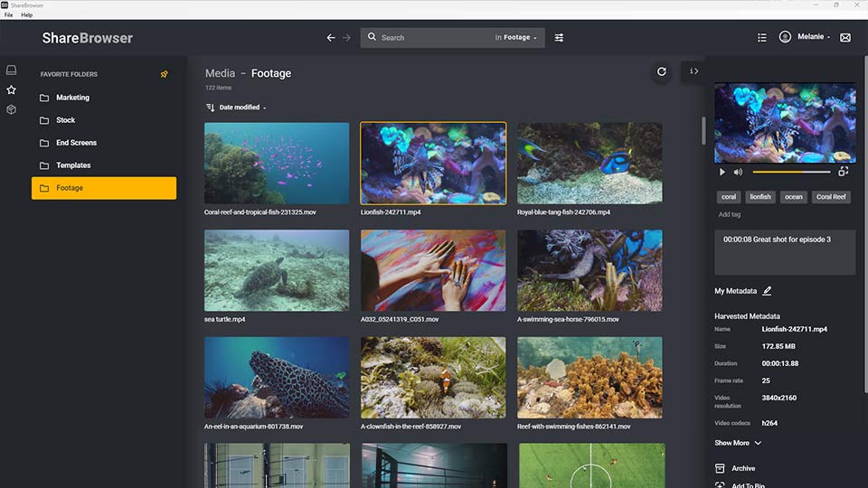Select the sea turtle.mp4 thumbnail
The height and width of the screenshot is (488, 868).
click(x=277, y=270)
